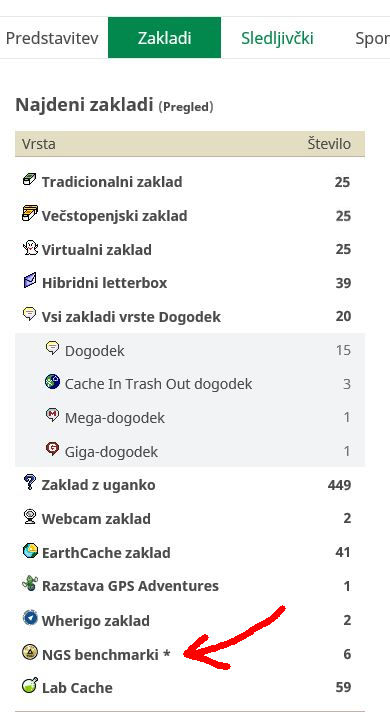Click the EarthCache zaklad icon
Image resolution: width=390 pixels, height=712 pixels.
pos(30,551)
